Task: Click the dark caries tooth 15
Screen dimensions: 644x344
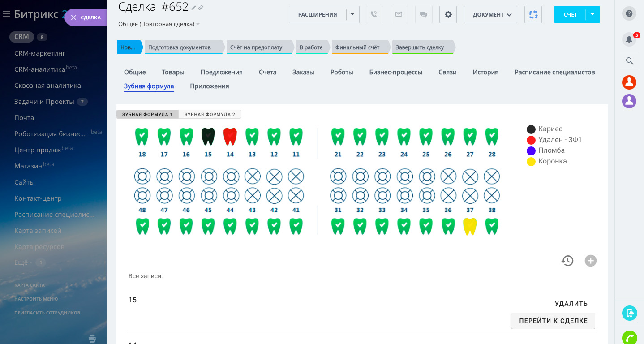Action: point(208,137)
